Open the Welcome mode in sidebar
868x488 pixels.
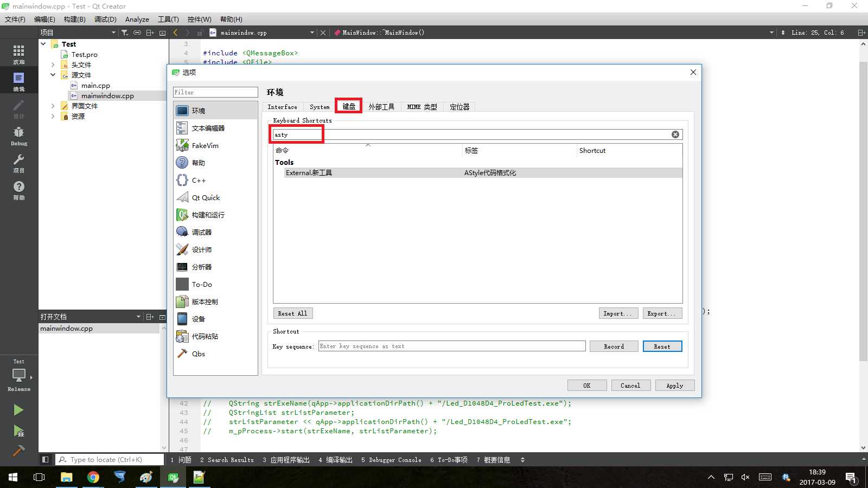click(x=19, y=54)
